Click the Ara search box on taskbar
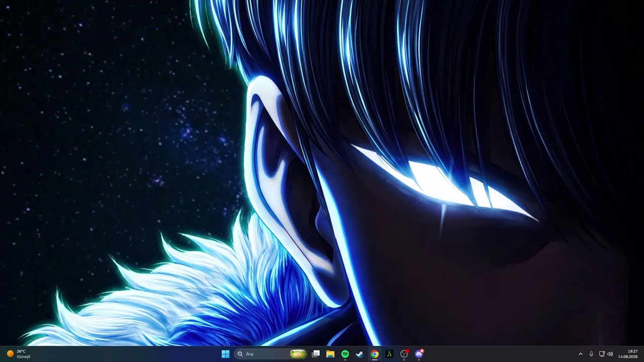Viewport: 644px width, 362px height. [271, 354]
